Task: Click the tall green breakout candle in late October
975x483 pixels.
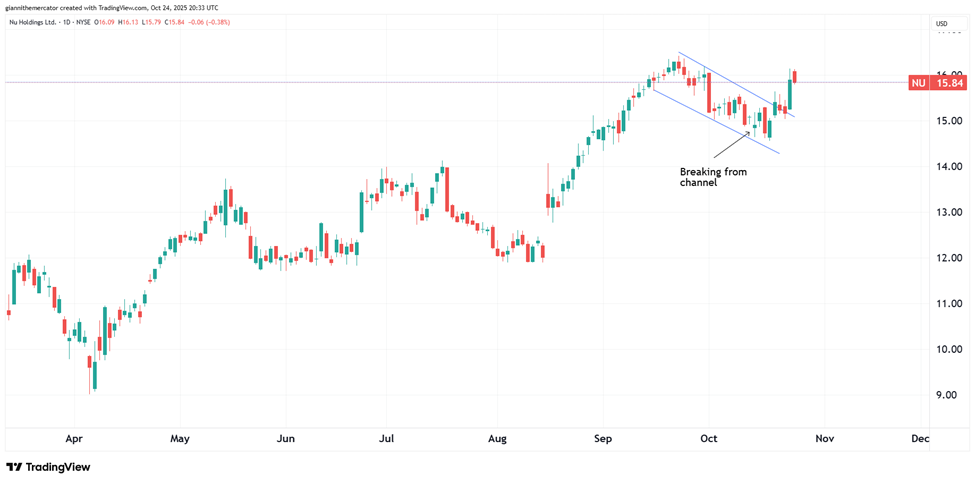Action: coord(789,93)
